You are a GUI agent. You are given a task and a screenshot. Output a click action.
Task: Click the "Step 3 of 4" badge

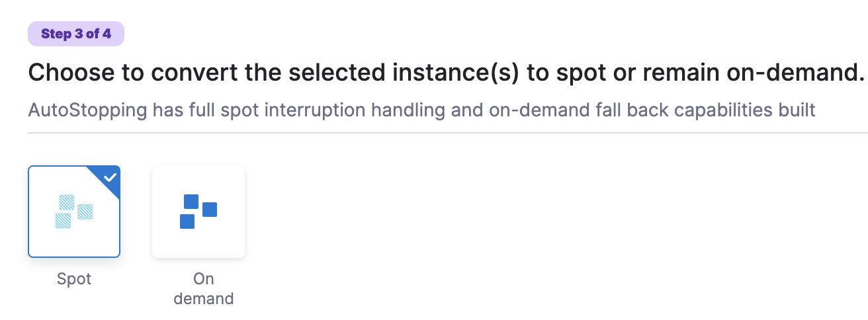(76, 34)
